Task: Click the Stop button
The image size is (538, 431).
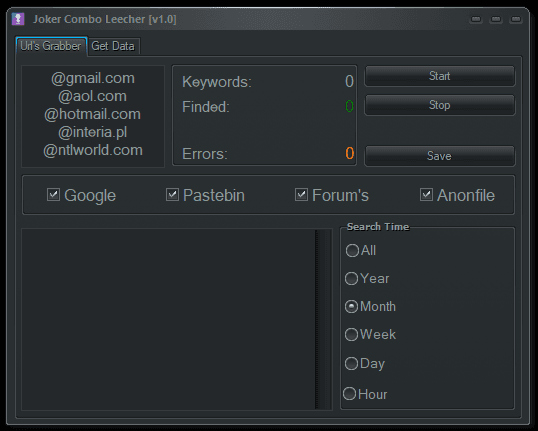Action: tap(440, 105)
